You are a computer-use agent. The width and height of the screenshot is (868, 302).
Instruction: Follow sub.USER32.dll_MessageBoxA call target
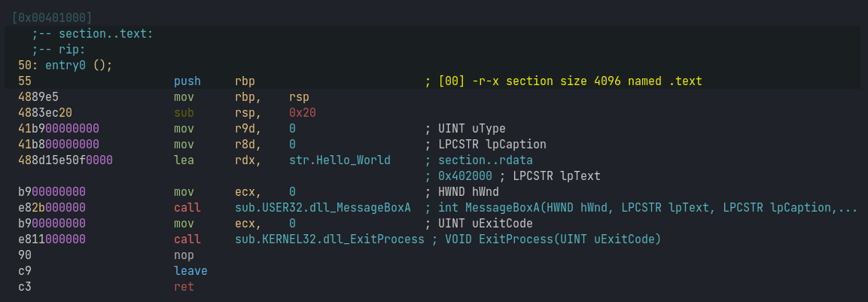[322, 207]
